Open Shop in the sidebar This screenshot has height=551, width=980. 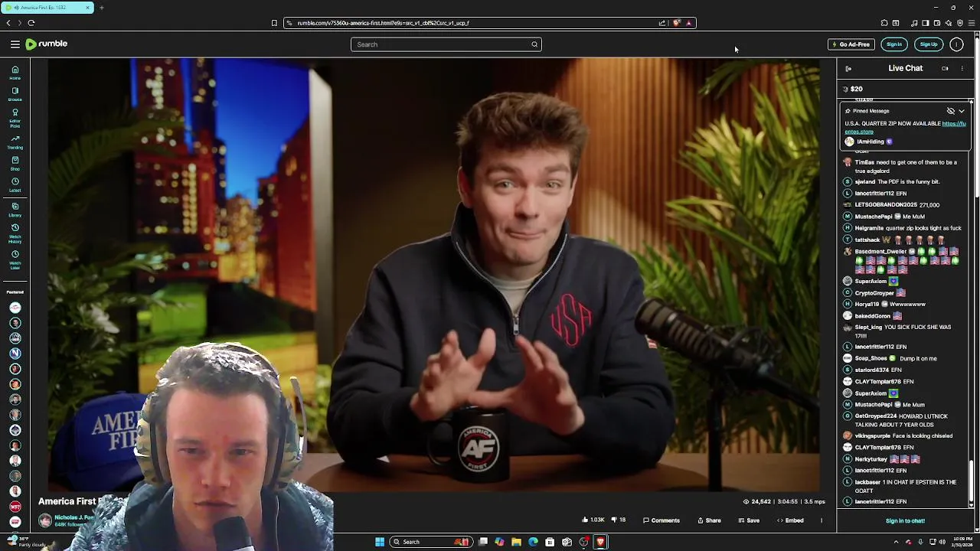tap(15, 163)
